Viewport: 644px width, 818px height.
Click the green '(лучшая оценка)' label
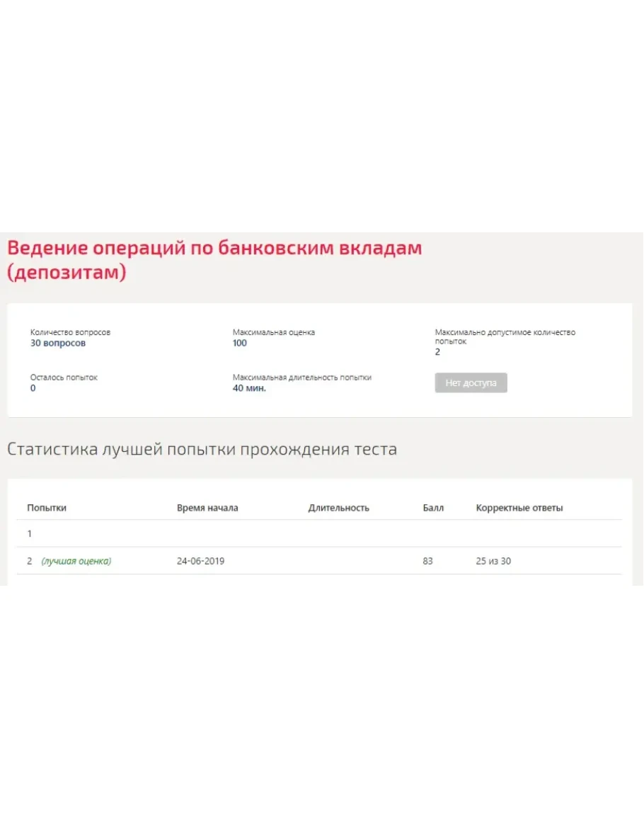click(76, 561)
